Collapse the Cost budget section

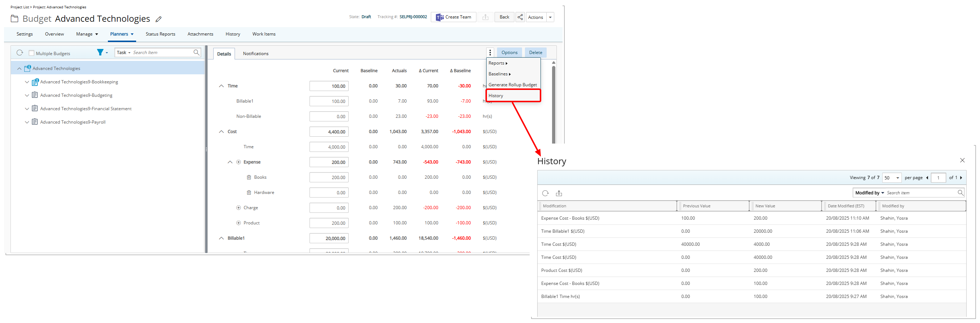pyautogui.click(x=222, y=131)
